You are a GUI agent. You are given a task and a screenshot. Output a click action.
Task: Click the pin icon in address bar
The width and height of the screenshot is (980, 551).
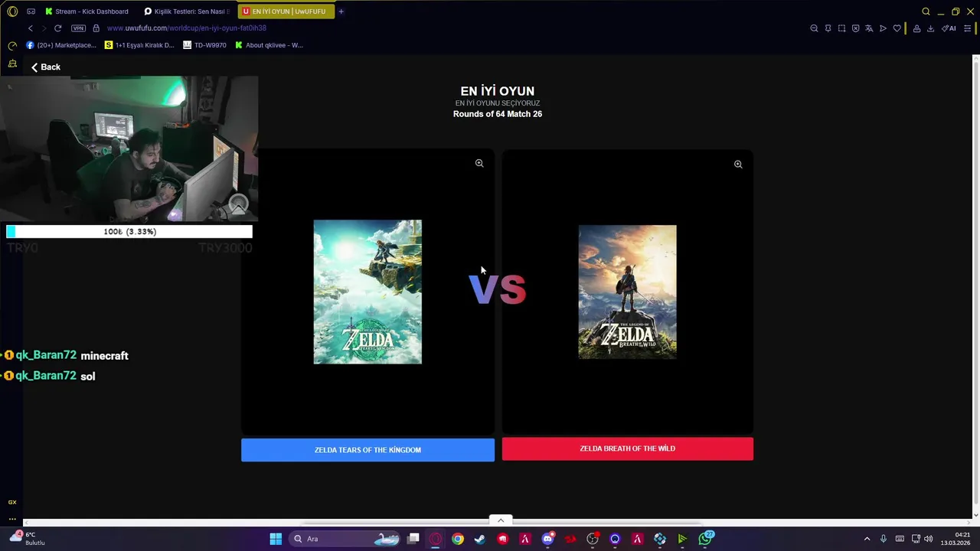point(828,28)
